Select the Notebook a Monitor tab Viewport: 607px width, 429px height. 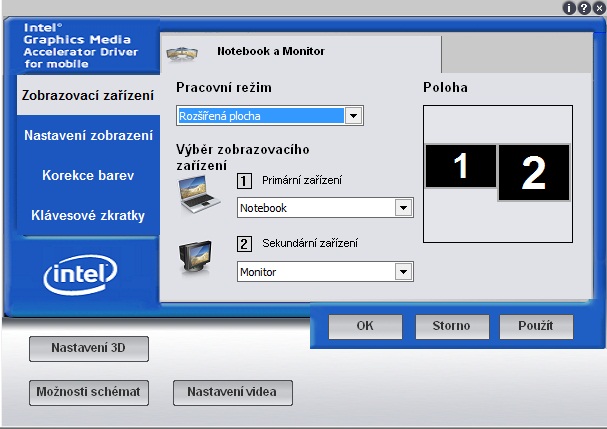[301, 53]
